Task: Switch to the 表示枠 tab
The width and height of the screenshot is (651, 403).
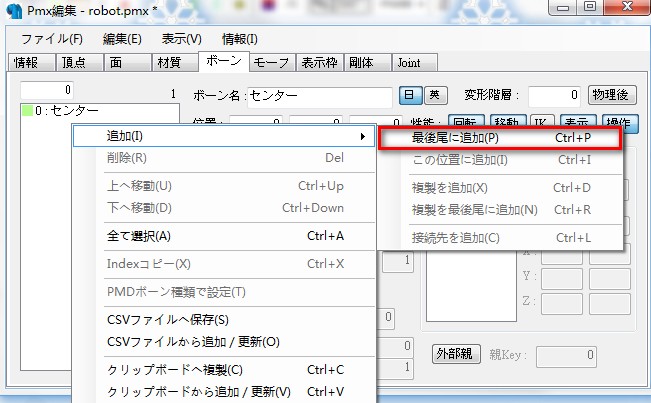Action: click(320, 63)
